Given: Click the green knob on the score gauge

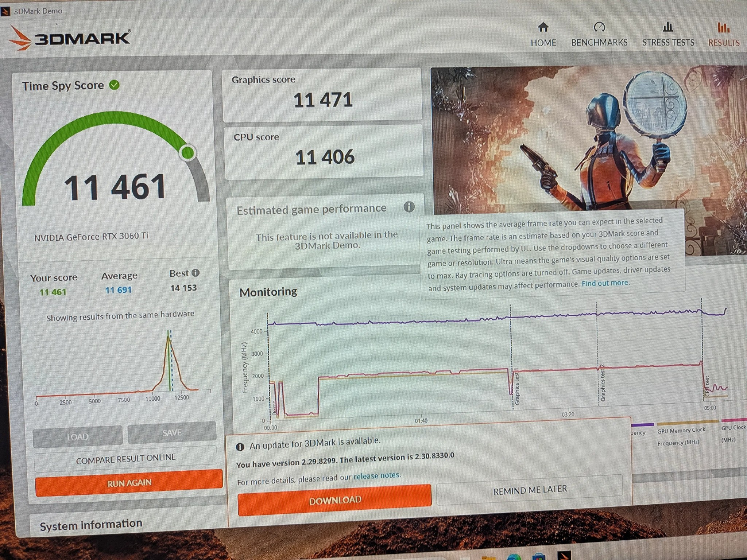Looking at the screenshot, I should point(188,153).
